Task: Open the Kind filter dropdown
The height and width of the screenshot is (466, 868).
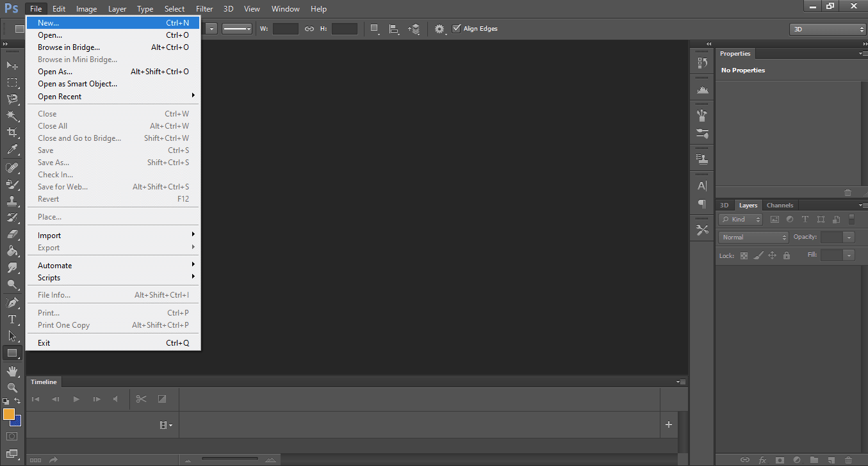Action: click(741, 220)
